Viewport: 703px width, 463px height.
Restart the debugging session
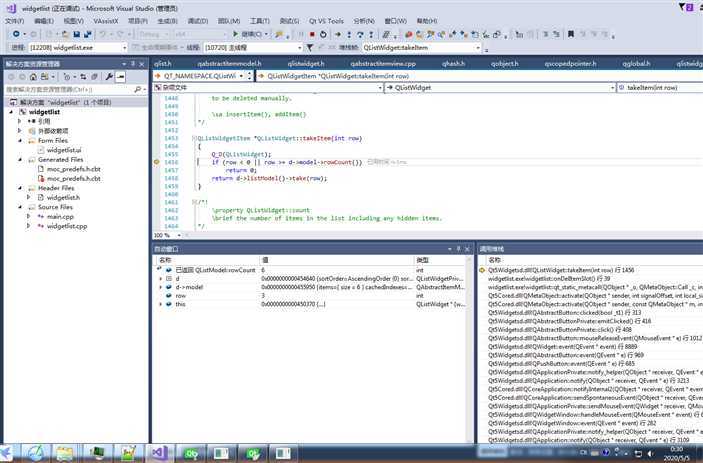coord(323,34)
